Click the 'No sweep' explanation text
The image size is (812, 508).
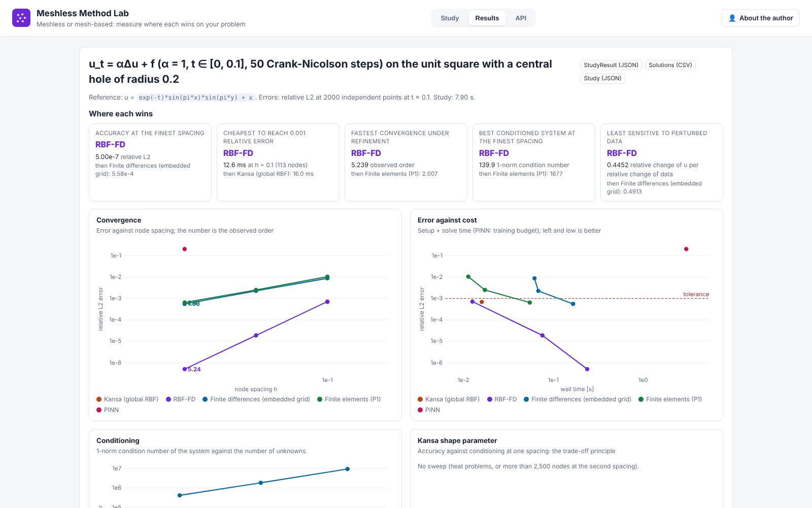point(528,466)
